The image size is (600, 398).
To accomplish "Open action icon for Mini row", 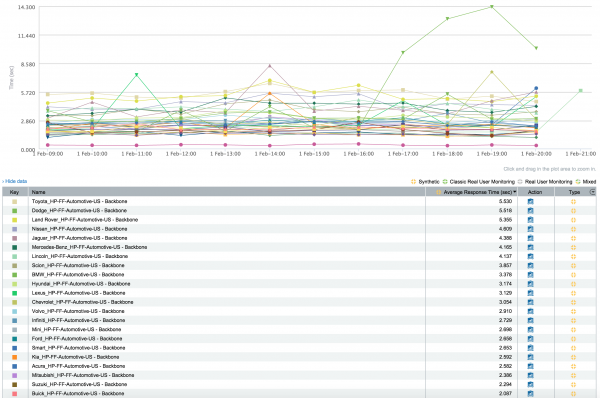I will pyautogui.click(x=530, y=329).
